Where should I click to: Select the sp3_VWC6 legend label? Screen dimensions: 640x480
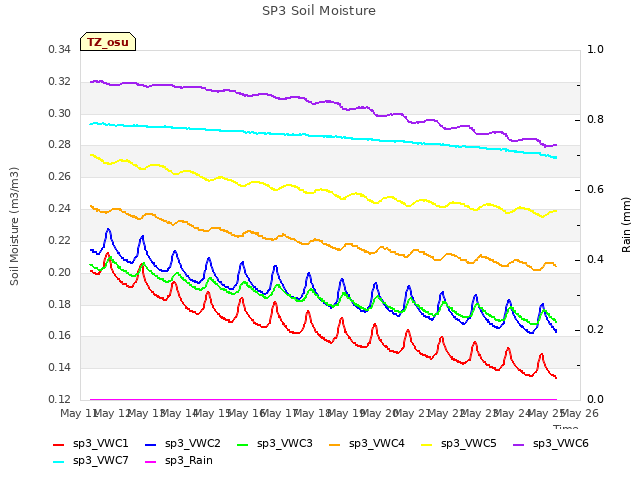pos(561,443)
